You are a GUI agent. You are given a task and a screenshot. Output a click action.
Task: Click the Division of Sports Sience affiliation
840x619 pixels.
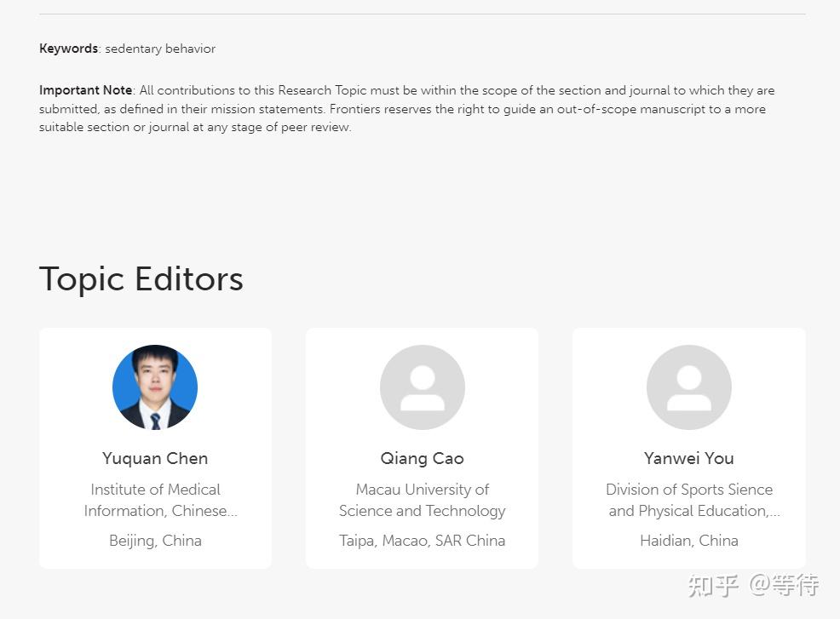pyautogui.click(x=688, y=500)
